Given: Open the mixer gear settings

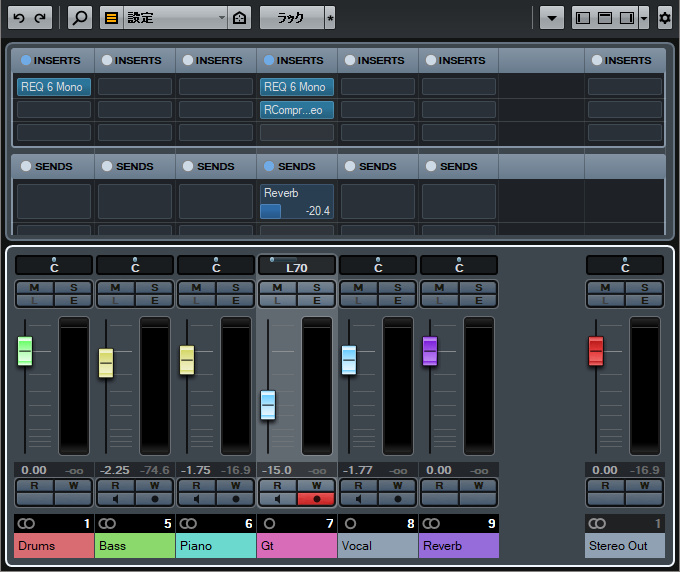Looking at the screenshot, I should pyautogui.click(x=664, y=18).
